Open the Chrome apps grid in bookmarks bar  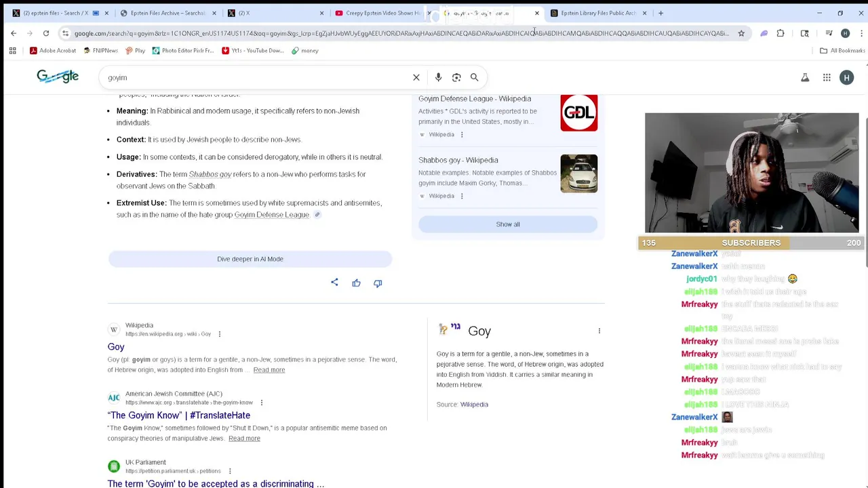[12, 50]
